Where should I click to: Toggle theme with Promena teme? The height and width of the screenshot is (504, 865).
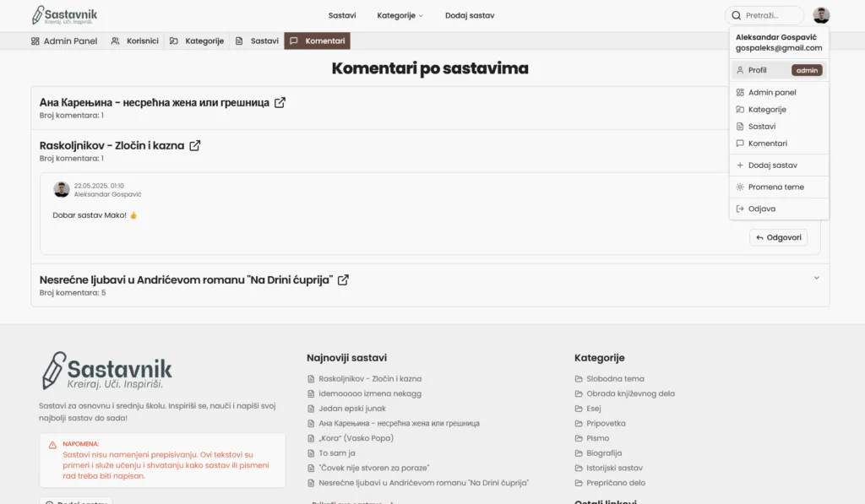(x=775, y=187)
